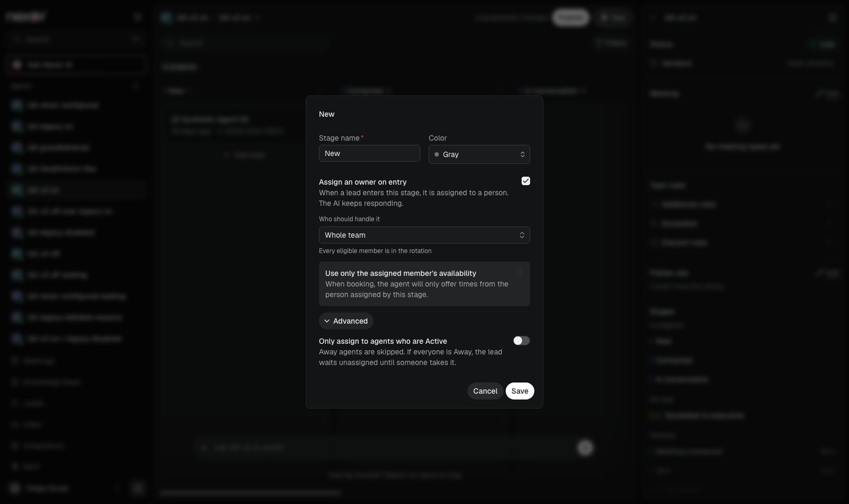Click the 'Who should handle it' label
Screen dimensions: 849x504
click(x=349, y=219)
